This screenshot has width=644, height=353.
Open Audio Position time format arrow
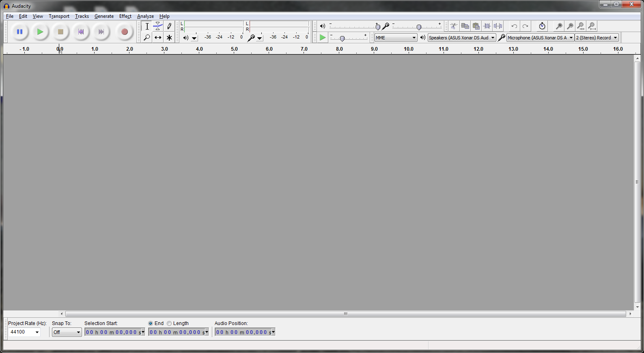(273, 332)
